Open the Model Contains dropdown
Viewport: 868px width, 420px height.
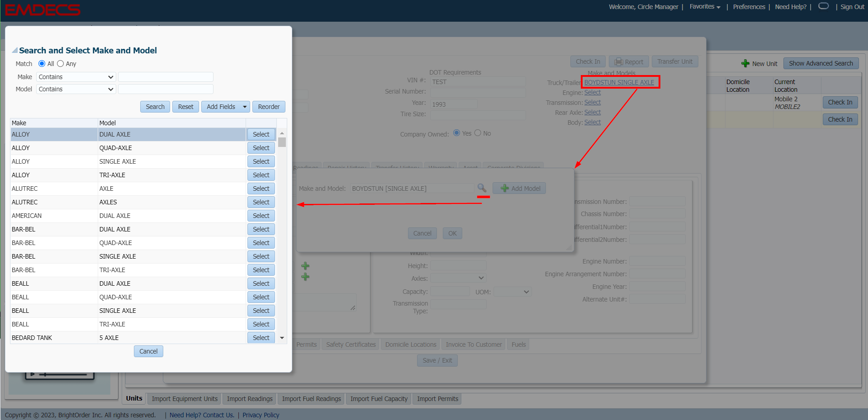tap(76, 89)
